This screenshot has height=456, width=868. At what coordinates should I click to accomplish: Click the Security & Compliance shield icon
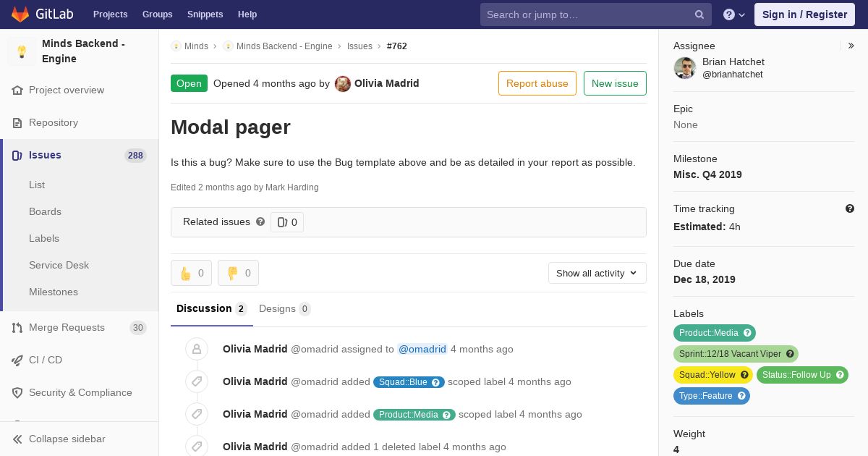17,393
